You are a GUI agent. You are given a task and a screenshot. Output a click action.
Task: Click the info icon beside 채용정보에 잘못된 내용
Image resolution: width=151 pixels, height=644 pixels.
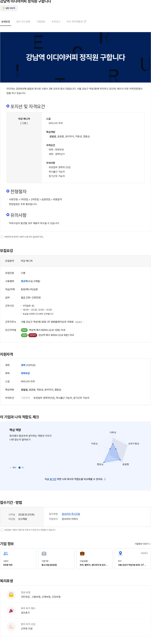[x=2, y=237]
